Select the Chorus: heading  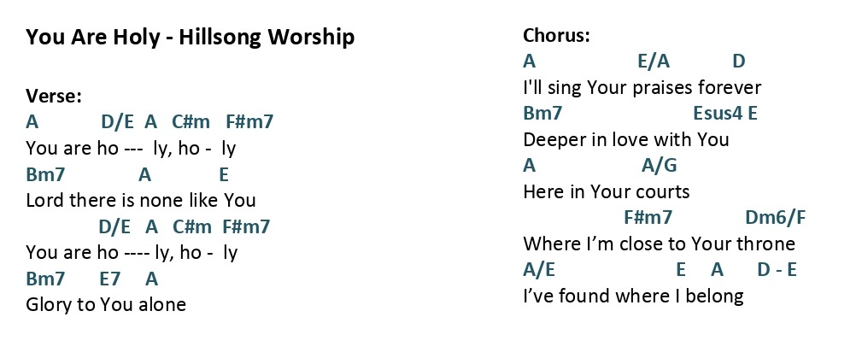pos(556,36)
